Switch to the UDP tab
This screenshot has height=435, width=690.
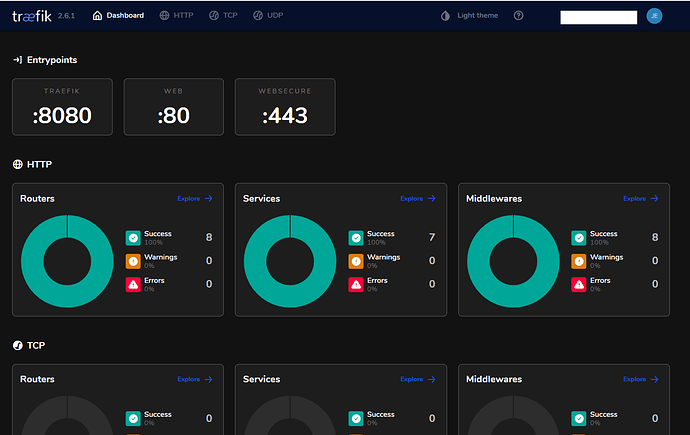[x=268, y=15]
